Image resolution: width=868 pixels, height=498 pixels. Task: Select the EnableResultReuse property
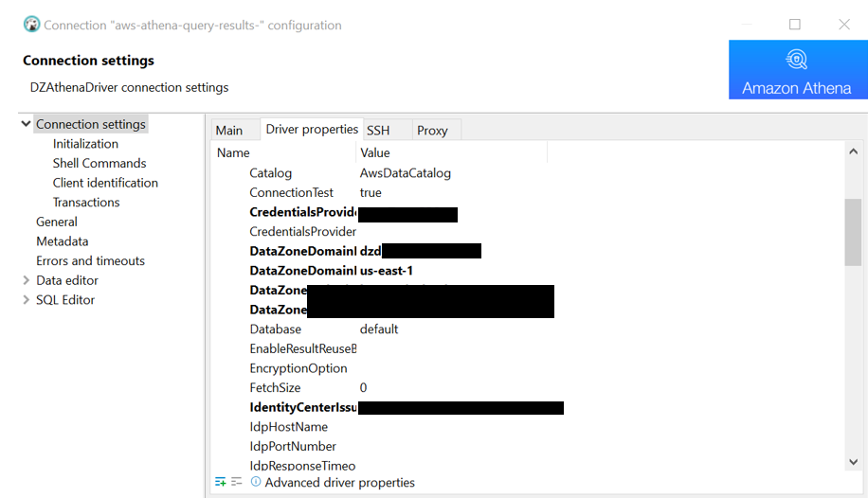tap(303, 348)
